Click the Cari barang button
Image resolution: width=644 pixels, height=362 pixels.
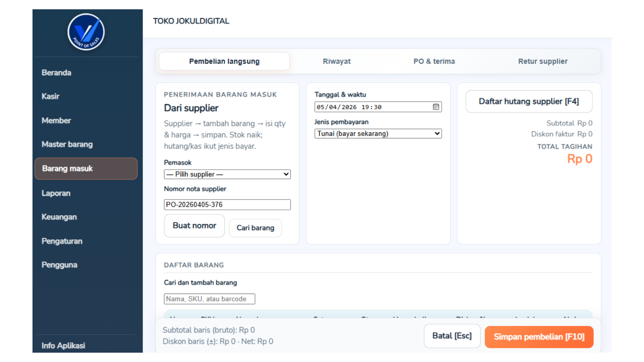(x=255, y=228)
